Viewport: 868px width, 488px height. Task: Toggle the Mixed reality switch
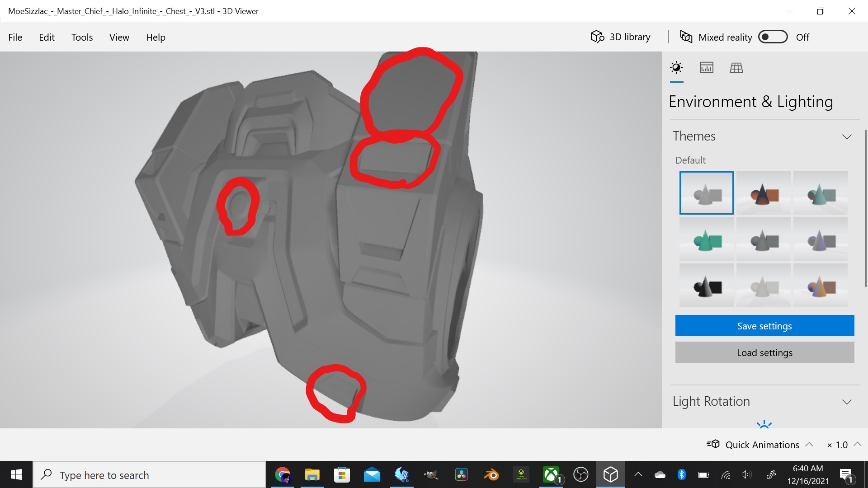tap(773, 37)
